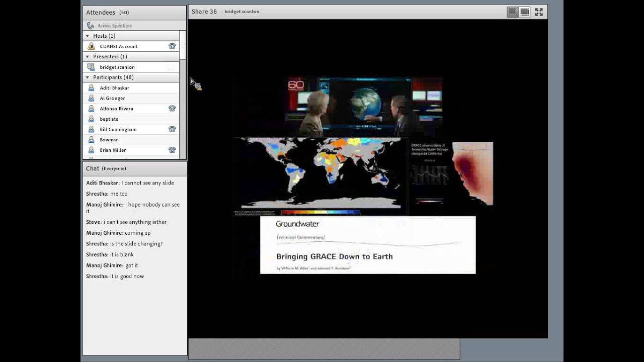Click the presenter icon beside bridget scanlon
644x362 pixels.
(91, 67)
